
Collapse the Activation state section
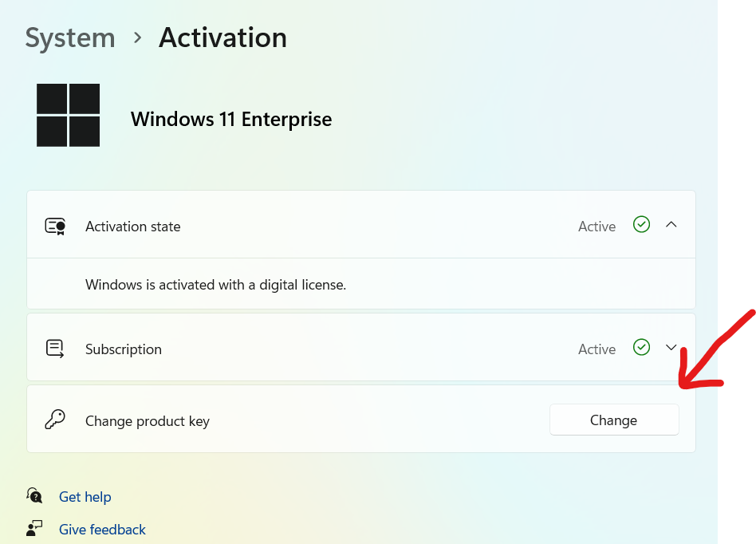coord(671,225)
